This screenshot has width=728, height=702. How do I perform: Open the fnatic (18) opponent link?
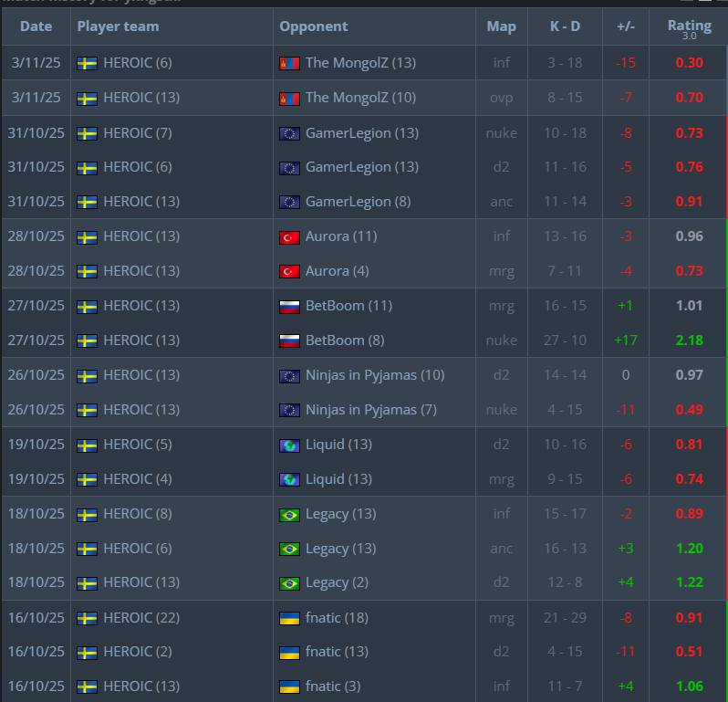pyautogui.click(x=337, y=618)
